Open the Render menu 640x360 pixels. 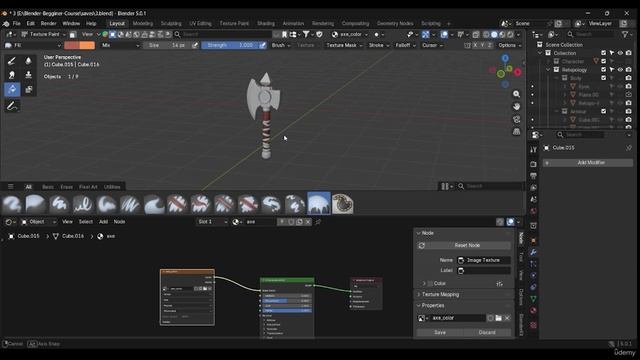[48, 24]
